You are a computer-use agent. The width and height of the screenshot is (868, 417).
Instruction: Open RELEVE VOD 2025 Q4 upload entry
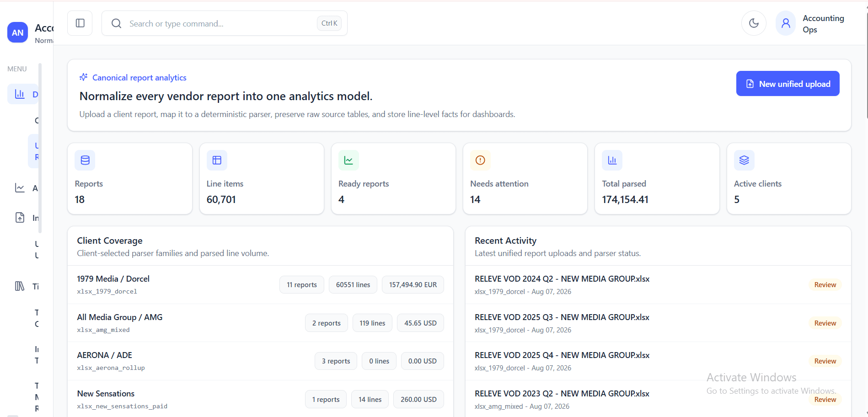coord(658,361)
